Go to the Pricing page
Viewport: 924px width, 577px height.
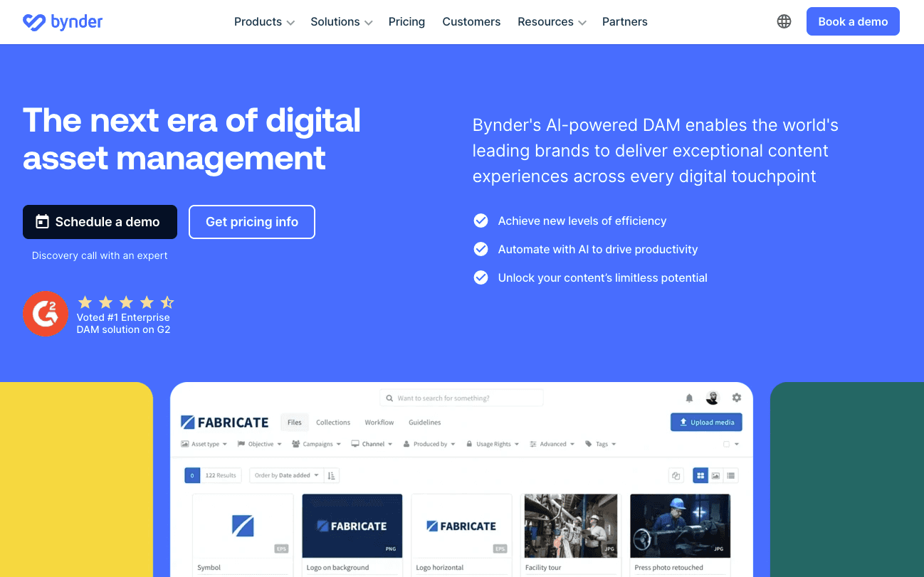pos(406,22)
